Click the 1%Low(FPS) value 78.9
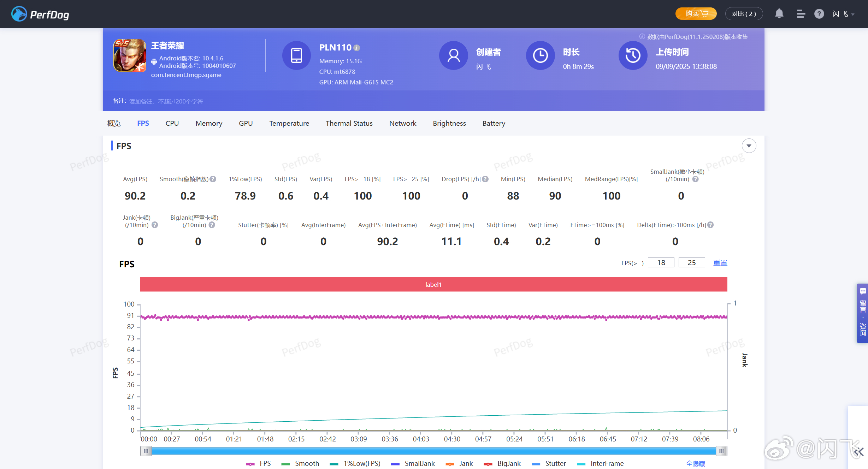 (245, 196)
